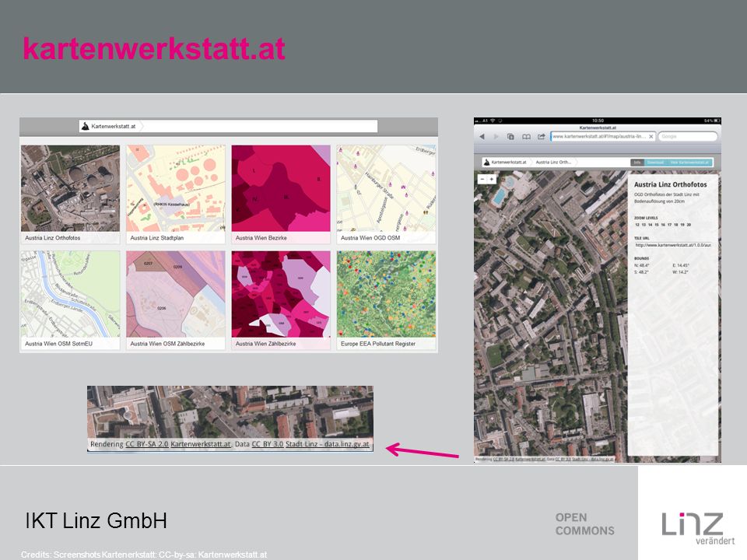Click the Kartenwerkstatt.at logo breadcrumb in the gallery screenshot
Viewport: 747px width, 560px height.
pos(109,126)
